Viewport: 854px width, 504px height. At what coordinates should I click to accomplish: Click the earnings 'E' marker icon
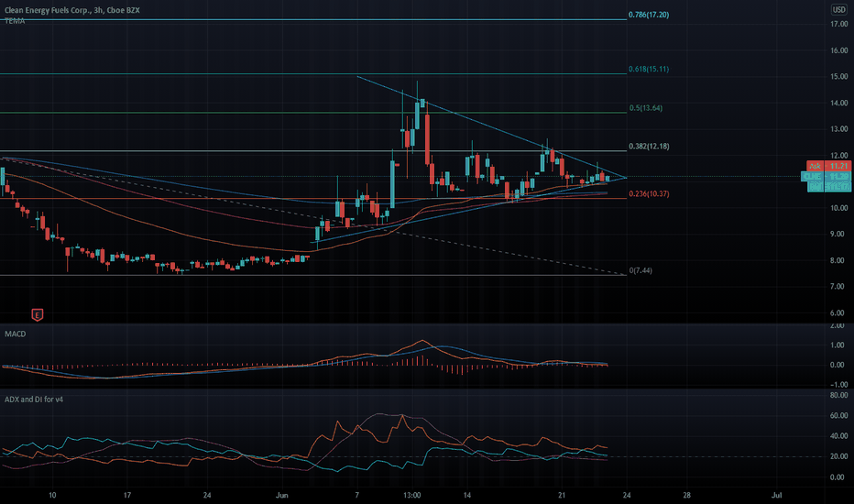click(37, 314)
